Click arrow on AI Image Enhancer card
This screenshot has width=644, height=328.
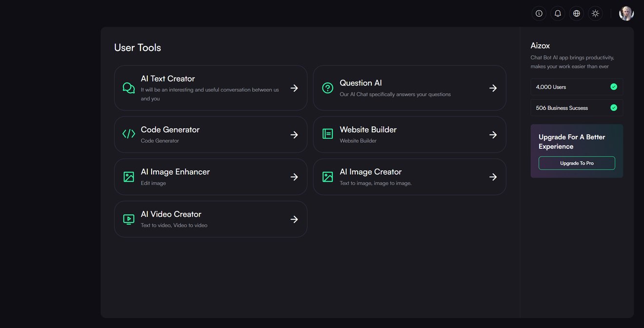(x=294, y=177)
